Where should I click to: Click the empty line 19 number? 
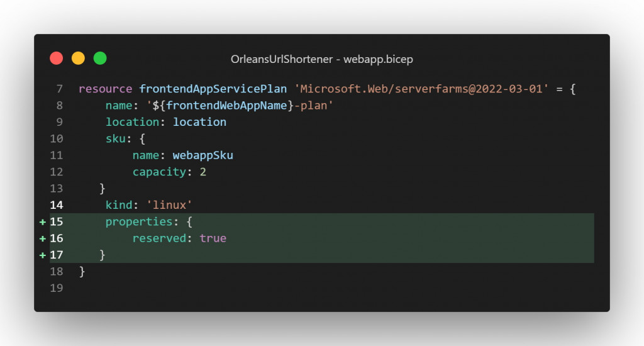[56, 287]
